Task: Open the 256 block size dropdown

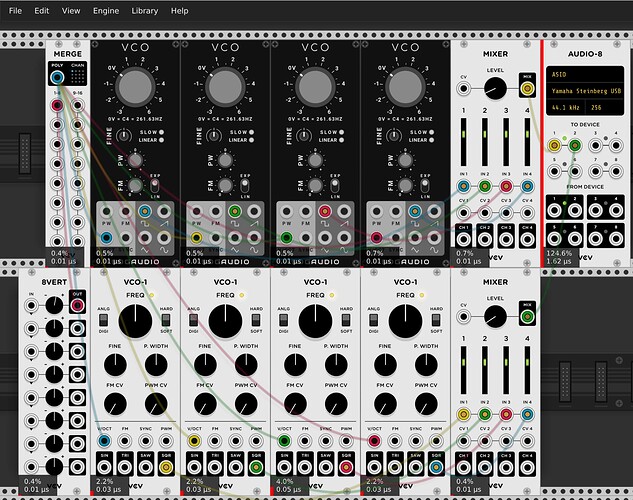Action: click(605, 108)
